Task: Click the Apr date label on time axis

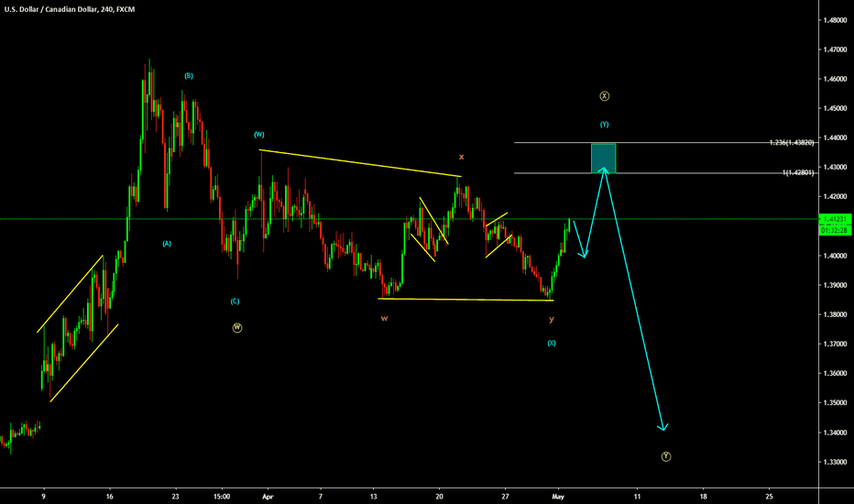Action: point(268,497)
